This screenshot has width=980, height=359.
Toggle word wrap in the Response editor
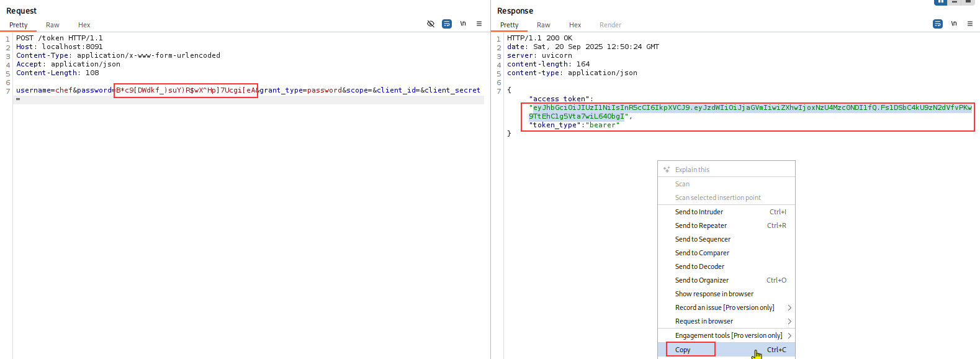938,24
